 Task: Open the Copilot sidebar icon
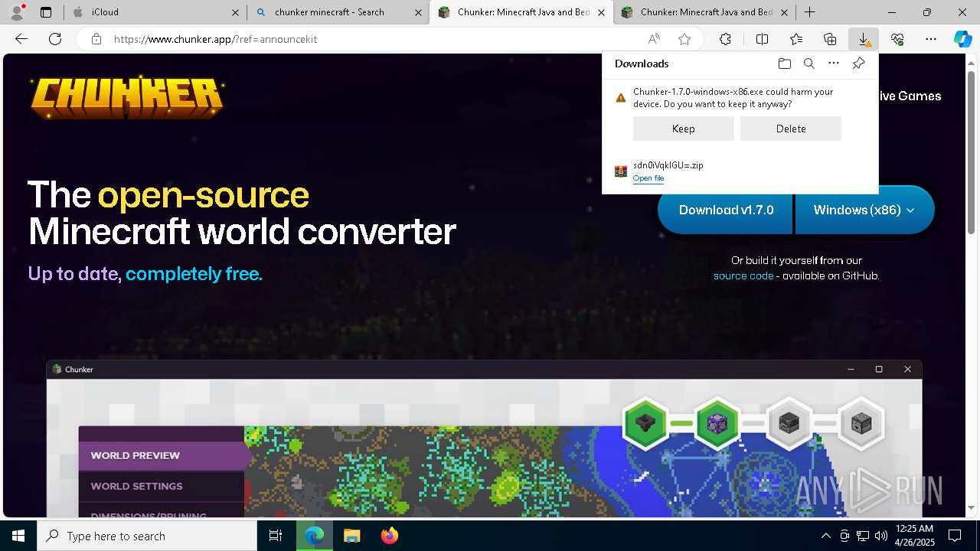[x=962, y=39]
